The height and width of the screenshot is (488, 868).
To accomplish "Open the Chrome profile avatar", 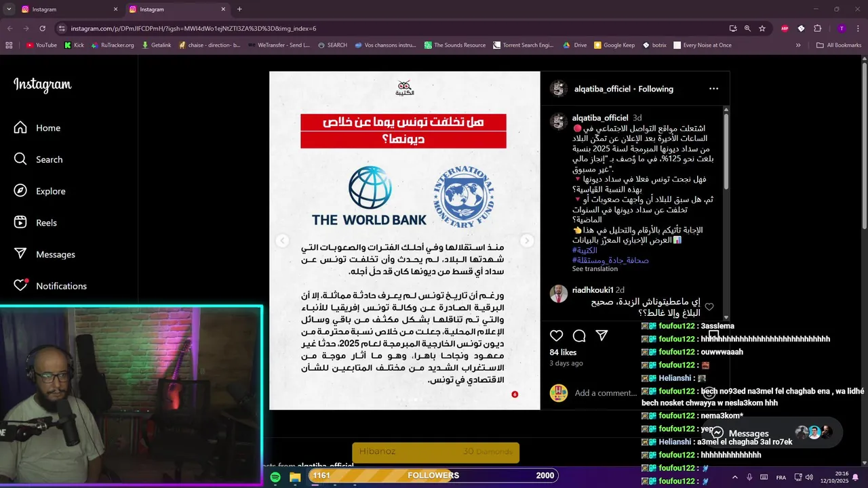I will pyautogui.click(x=842, y=28).
